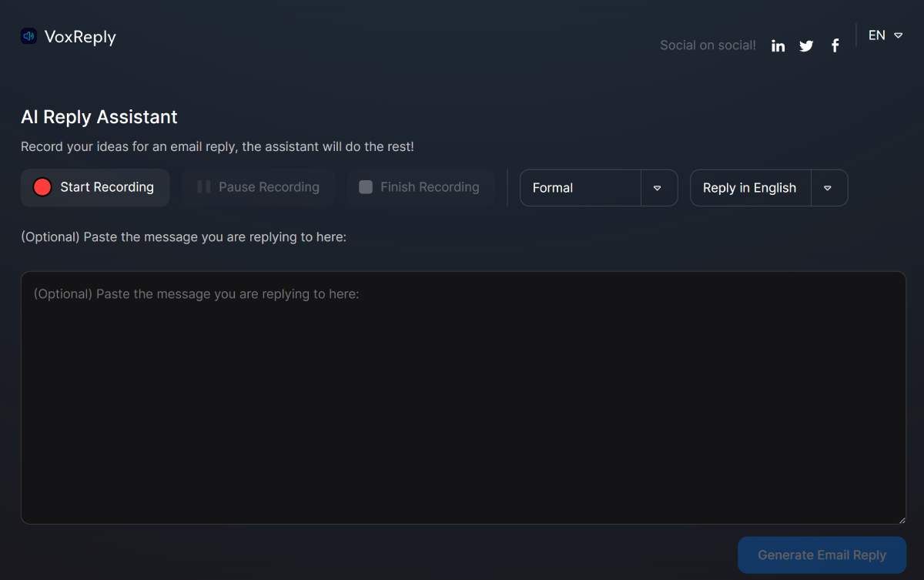
Task: Click the Finish Recording button
Action: click(420, 187)
